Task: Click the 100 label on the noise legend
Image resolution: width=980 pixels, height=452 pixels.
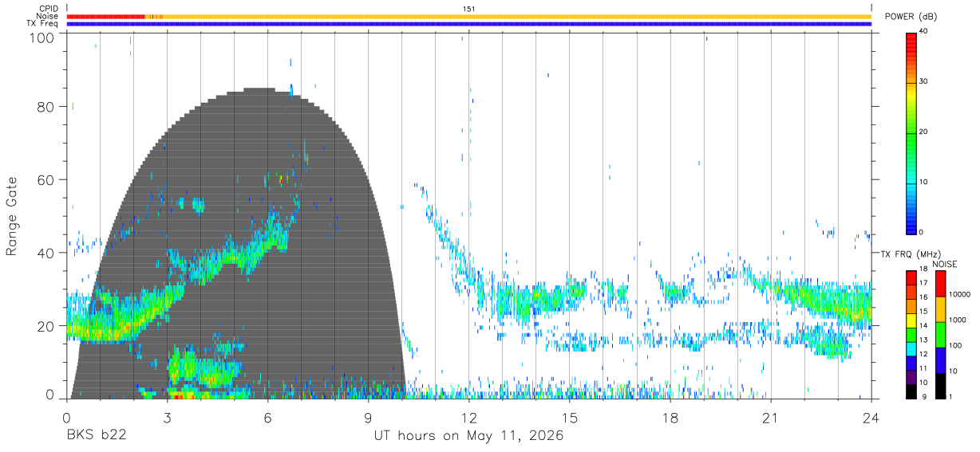Action: click(x=957, y=345)
